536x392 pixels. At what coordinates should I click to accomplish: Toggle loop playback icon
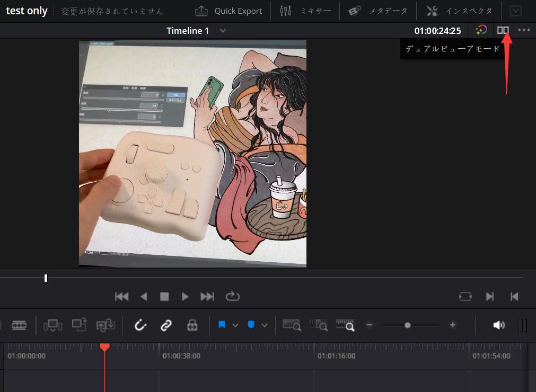point(232,296)
